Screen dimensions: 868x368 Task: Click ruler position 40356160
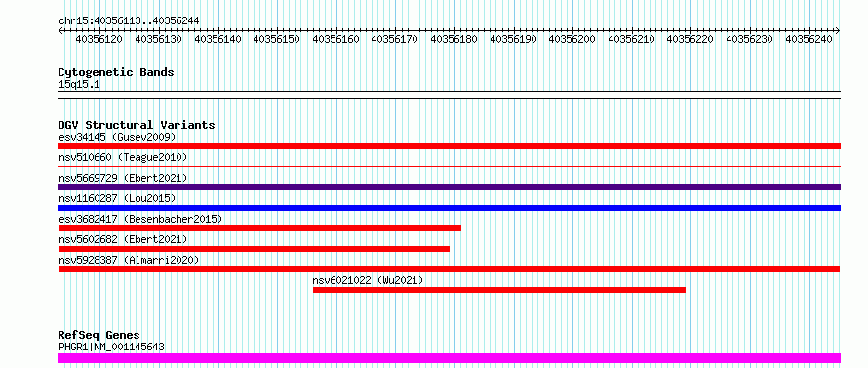(336, 39)
